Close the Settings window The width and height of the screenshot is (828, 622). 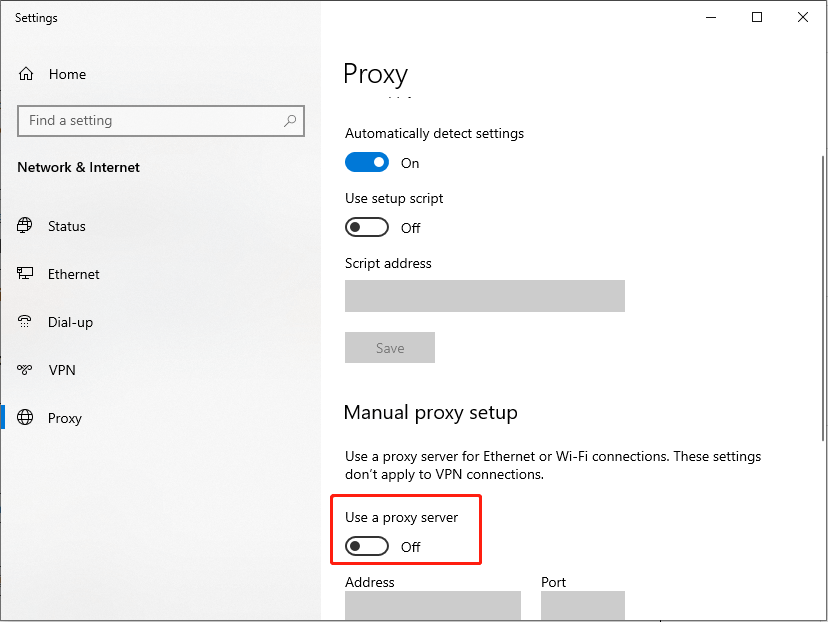pos(803,17)
